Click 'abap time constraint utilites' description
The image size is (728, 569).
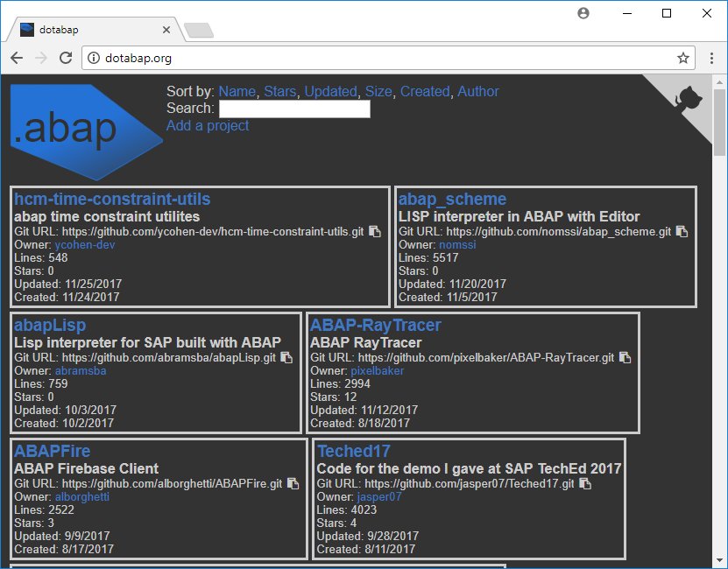107,217
